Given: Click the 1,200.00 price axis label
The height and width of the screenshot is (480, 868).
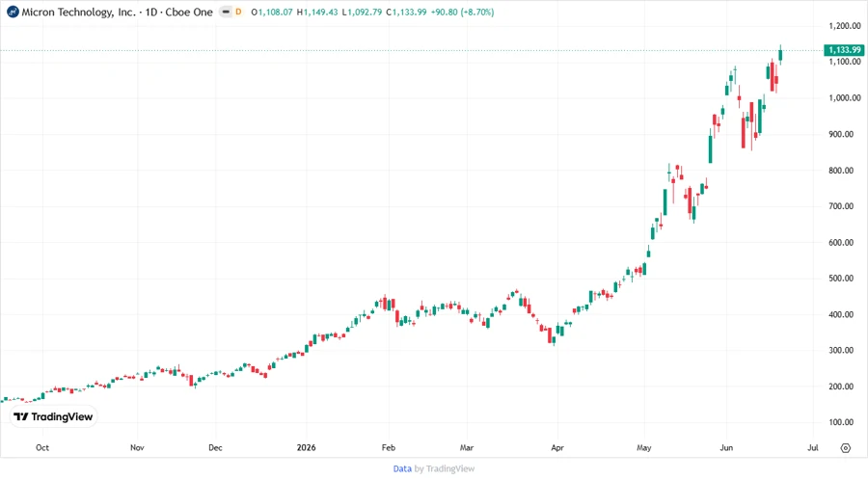Looking at the screenshot, I should [845, 26].
